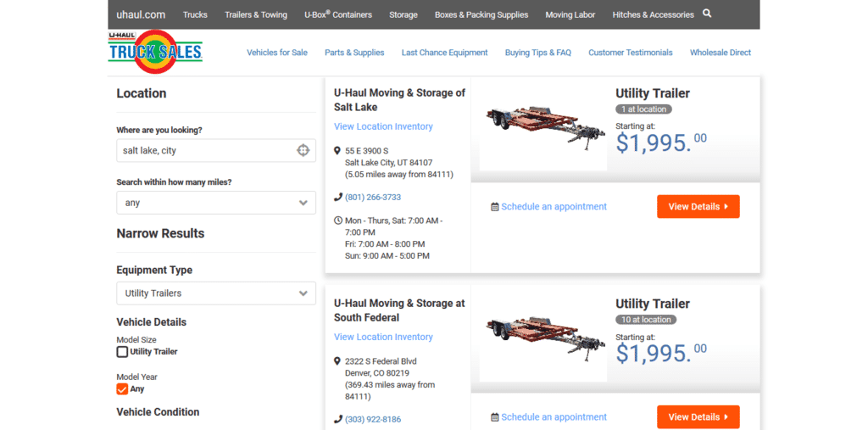Uncheck the Any model year checkbox
Screen dimensions: 868x430
click(122, 388)
